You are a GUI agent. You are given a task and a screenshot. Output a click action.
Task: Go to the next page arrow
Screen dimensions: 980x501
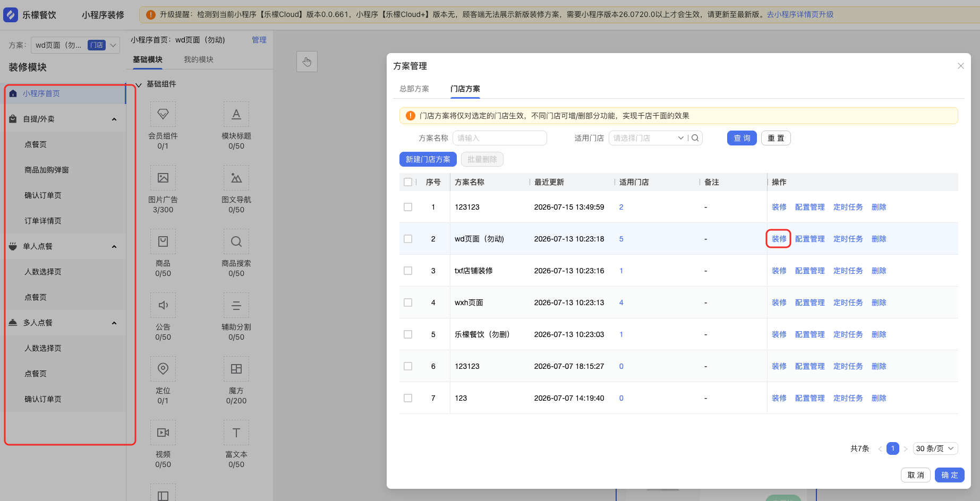(906, 448)
